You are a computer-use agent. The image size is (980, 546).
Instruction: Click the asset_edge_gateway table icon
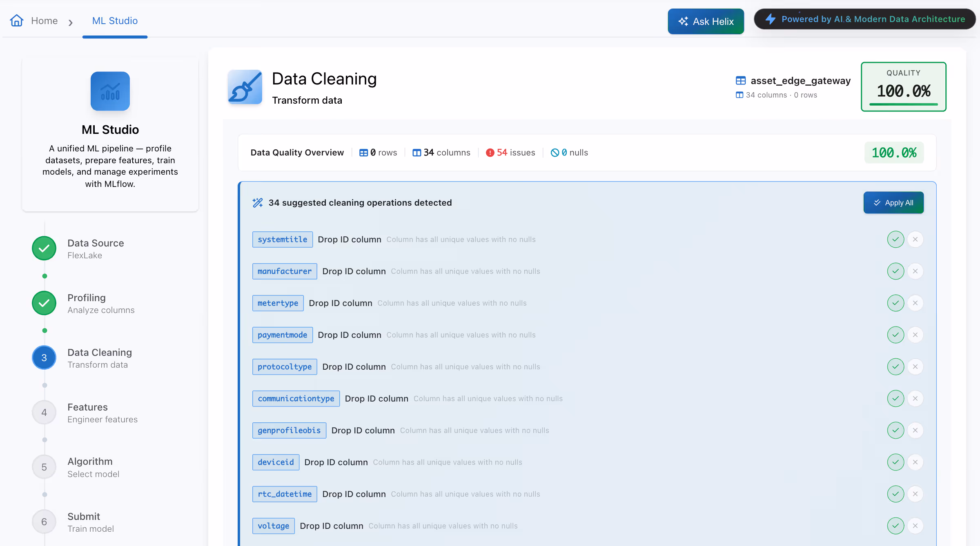pos(741,81)
